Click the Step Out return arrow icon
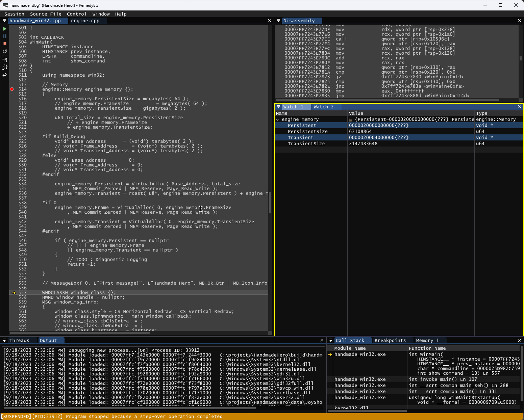The image size is (524, 420). [x=5, y=75]
